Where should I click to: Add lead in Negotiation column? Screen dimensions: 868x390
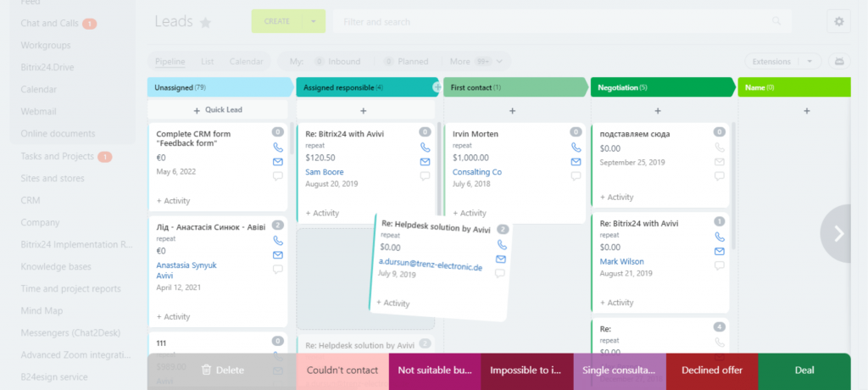658,111
